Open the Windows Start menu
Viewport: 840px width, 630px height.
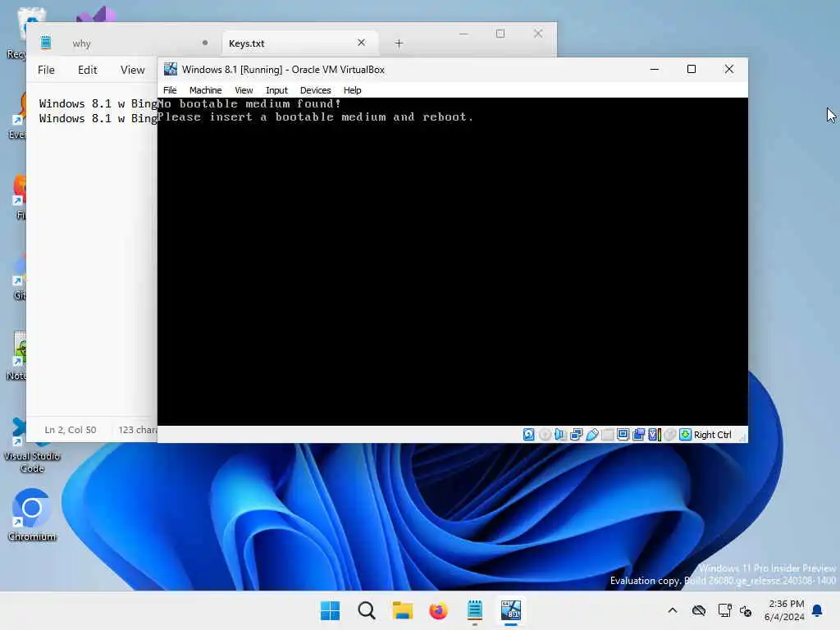[330, 610]
